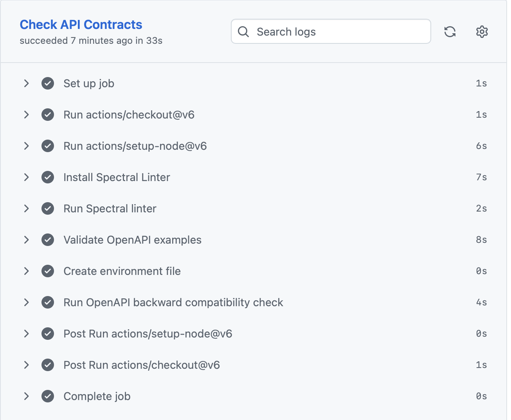This screenshot has width=511, height=420.
Task: Expand the Post Run actions/setup-node@v6 step
Action: 26,334
